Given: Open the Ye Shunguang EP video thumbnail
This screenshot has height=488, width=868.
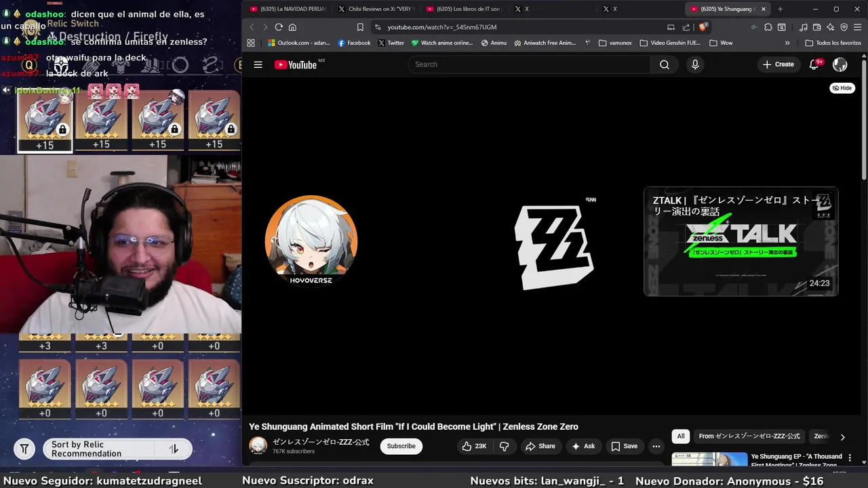Looking at the screenshot, I should (x=709, y=460).
